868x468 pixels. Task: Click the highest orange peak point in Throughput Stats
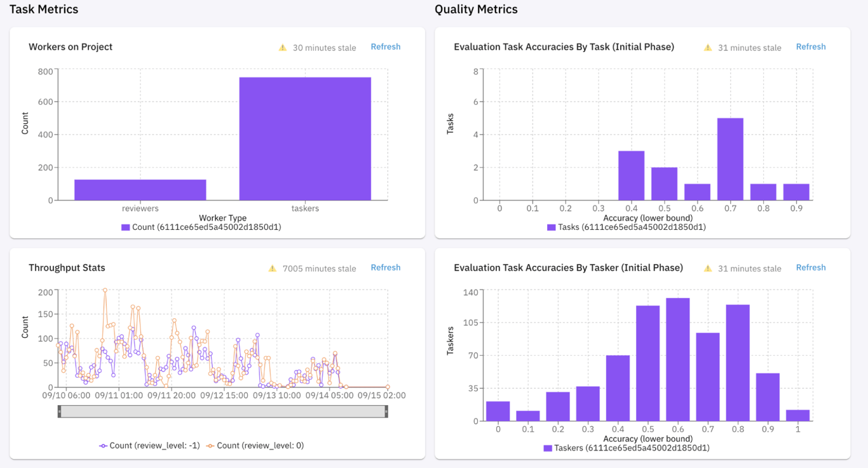(105, 290)
